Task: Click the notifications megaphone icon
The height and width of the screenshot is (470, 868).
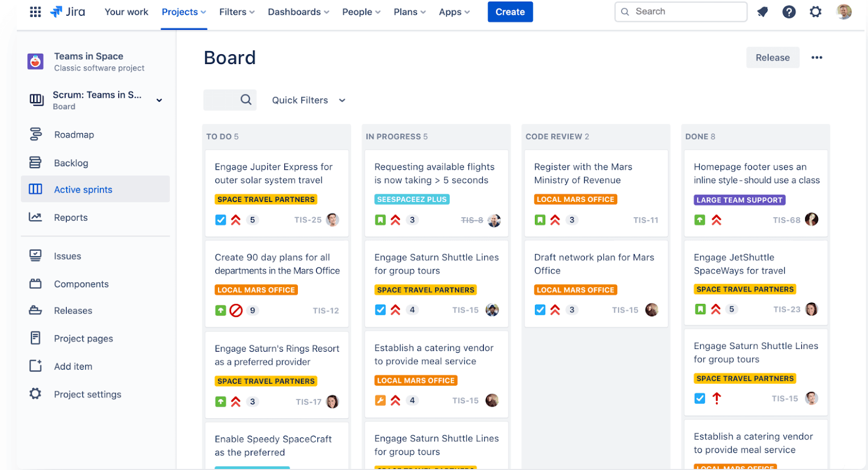Action: (763, 12)
